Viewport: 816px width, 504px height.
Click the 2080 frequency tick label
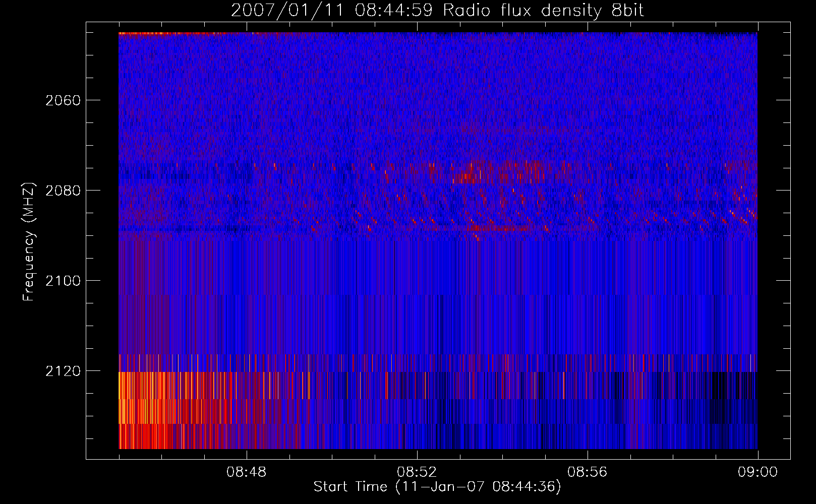pyautogui.click(x=63, y=191)
